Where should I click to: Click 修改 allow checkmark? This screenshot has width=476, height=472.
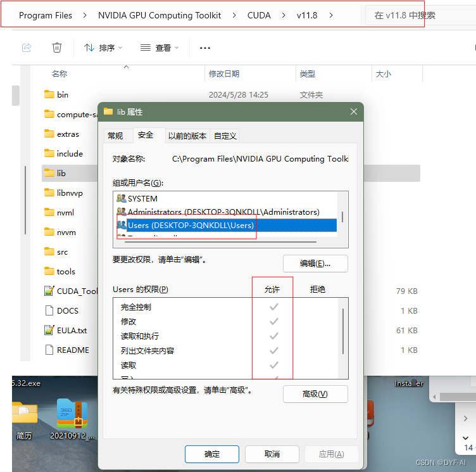pyautogui.click(x=274, y=322)
